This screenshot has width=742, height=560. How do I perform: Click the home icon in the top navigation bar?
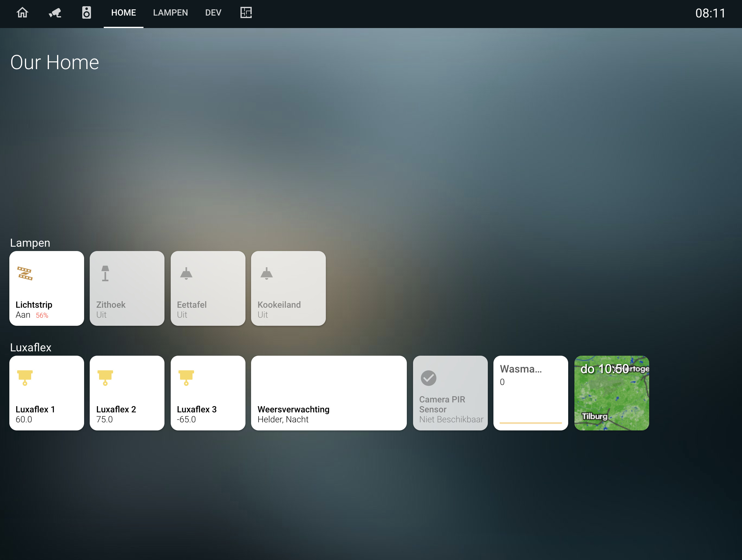click(x=22, y=13)
